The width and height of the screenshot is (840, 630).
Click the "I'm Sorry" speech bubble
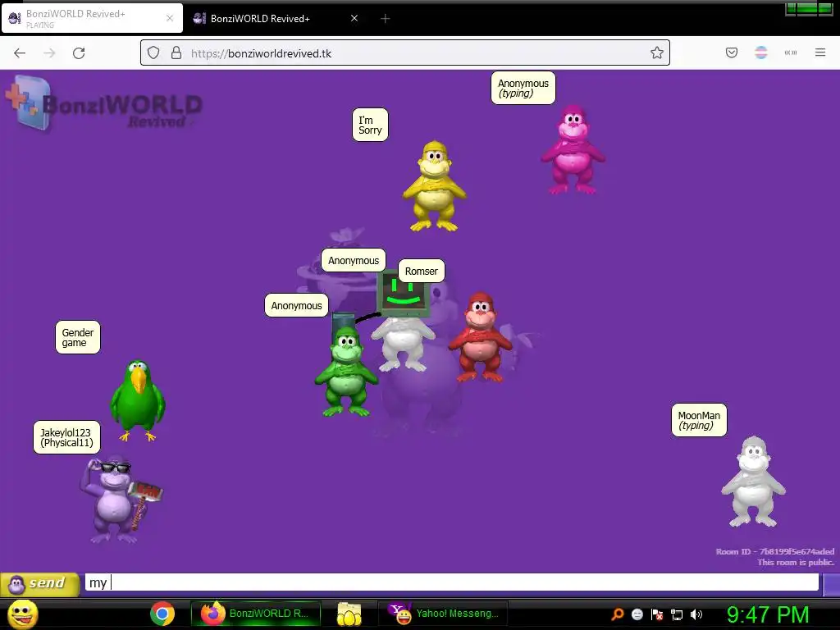click(x=370, y=125)
